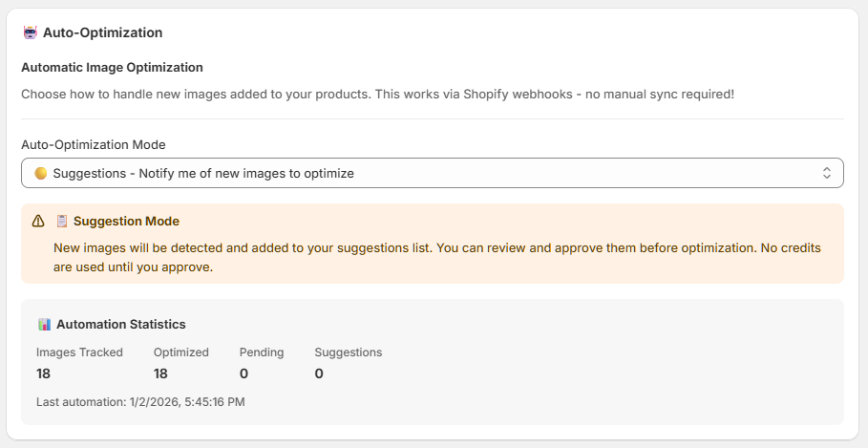Viewport: 868px width, 448px height.
Task: Click the Automation Statistics heading
Action: click(x=120, y=324)
